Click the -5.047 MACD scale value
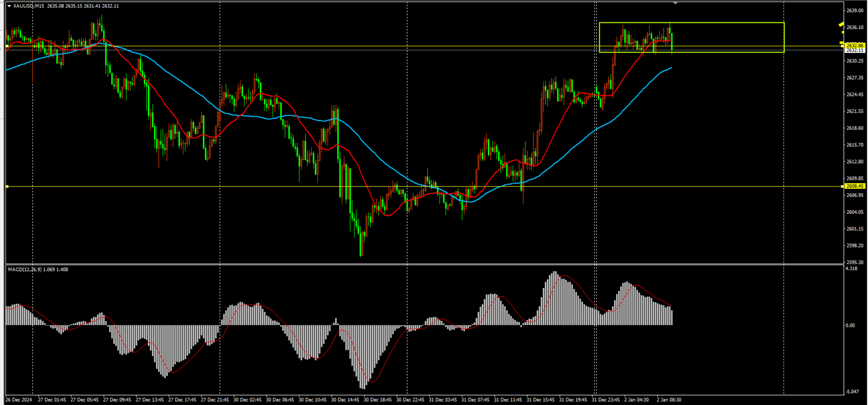 [x=852, y=392]
